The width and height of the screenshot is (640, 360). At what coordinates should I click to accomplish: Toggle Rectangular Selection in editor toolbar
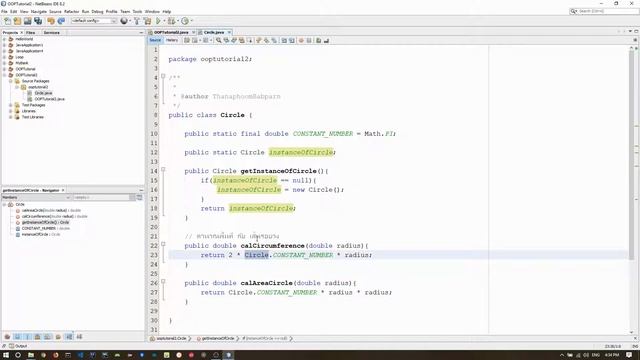[250, 40]
